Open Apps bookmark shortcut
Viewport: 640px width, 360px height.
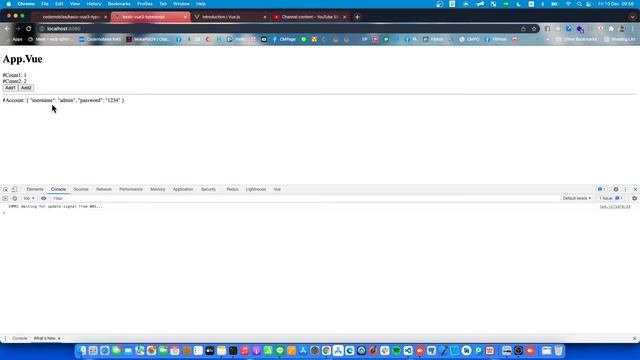(15, 39)
